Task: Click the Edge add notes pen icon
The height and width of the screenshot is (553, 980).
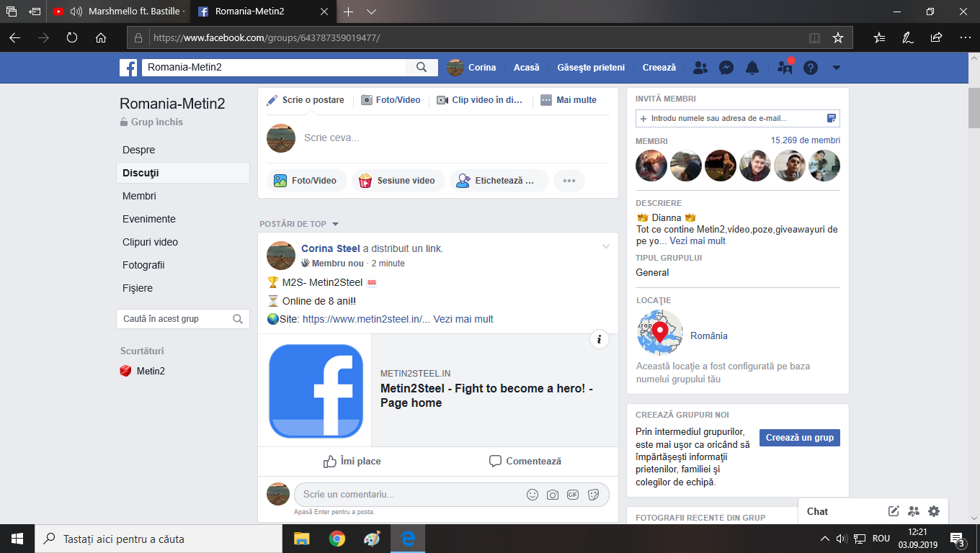Action: coord(908,37)
